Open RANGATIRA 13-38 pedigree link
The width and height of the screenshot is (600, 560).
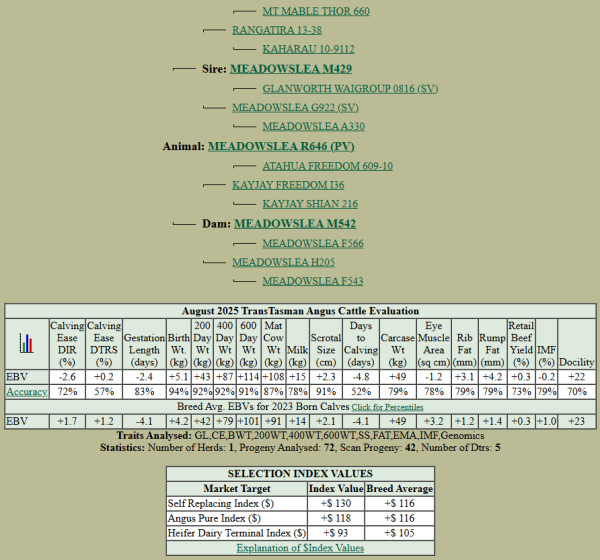(277, 30)
